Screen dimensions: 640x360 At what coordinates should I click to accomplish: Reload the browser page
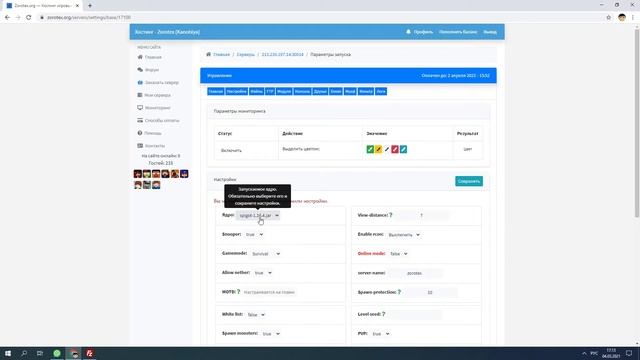pyautogui.click(x=29, y=18)
